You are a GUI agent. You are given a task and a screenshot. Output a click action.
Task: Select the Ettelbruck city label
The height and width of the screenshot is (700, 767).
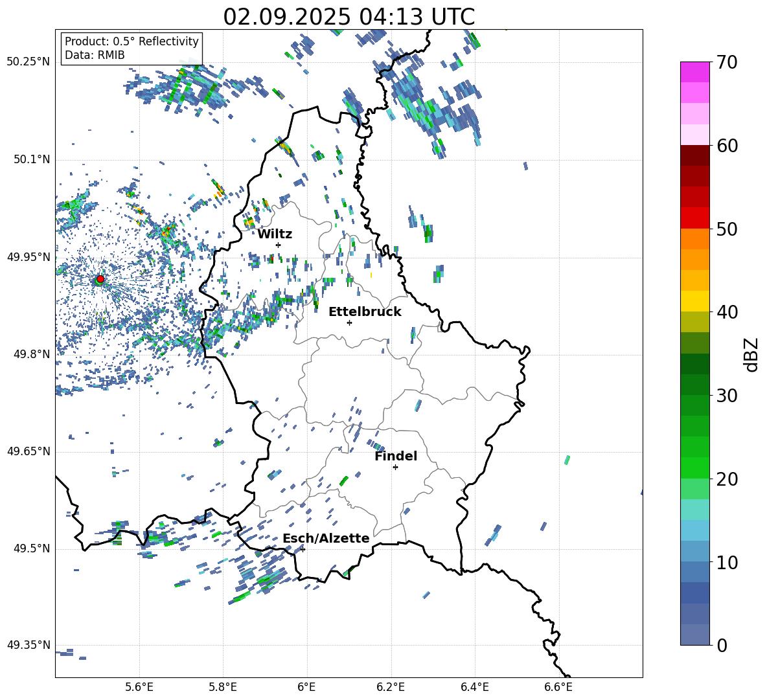pos(365,312)
